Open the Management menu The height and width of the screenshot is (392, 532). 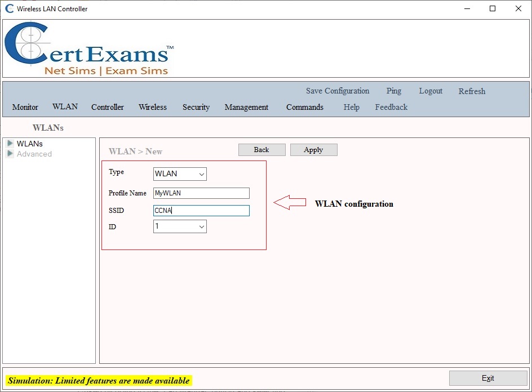pyautogui.click(x=246, y=106)
